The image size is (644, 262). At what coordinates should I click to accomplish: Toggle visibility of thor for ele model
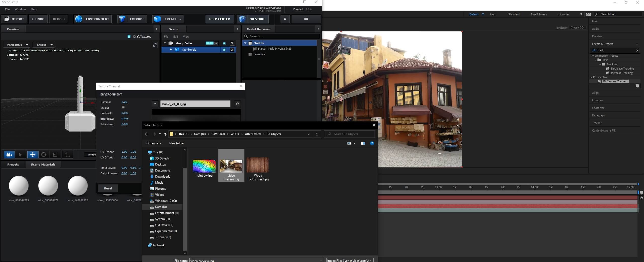[x=224, y=50]
